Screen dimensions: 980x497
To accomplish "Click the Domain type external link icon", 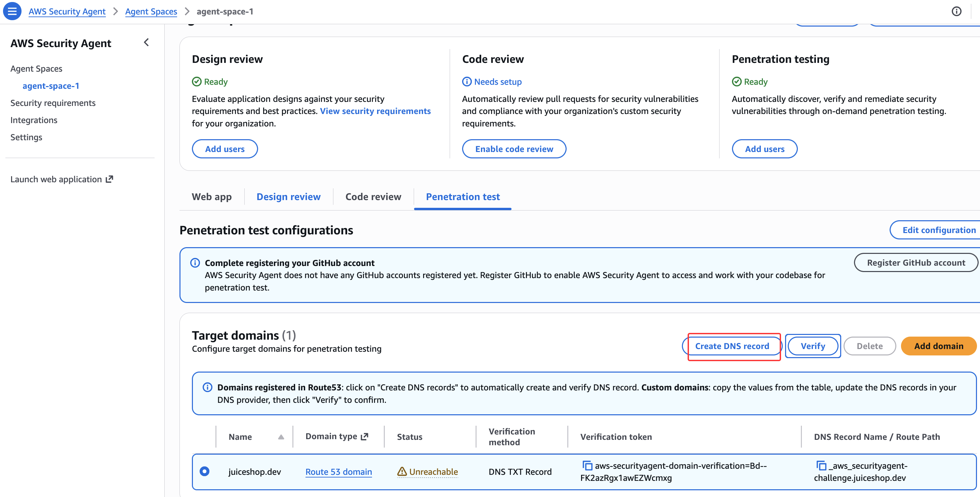I will coord(364,436).
